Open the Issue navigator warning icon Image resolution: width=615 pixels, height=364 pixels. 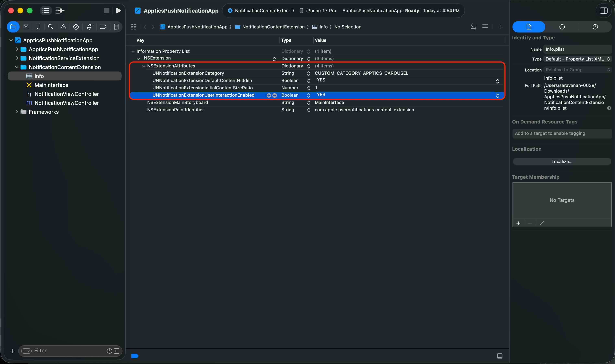63,27
